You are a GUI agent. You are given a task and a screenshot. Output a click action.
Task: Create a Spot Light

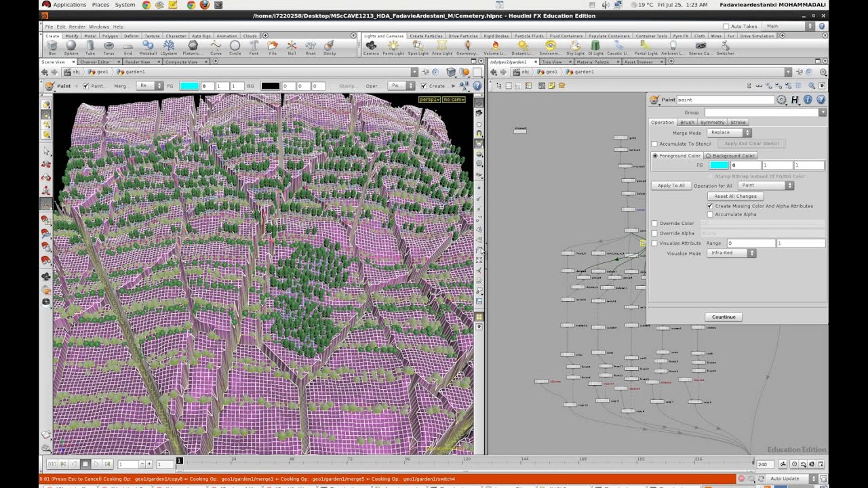[418, 47]
